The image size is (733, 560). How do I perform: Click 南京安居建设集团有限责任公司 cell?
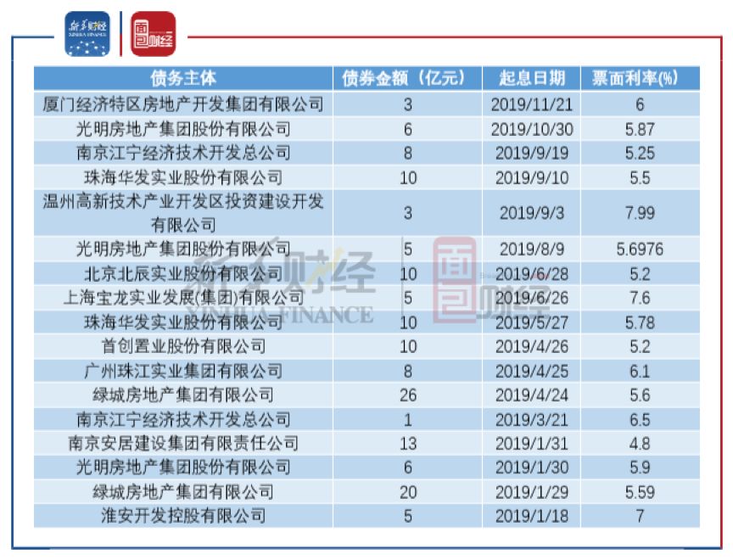coord(183,443)
